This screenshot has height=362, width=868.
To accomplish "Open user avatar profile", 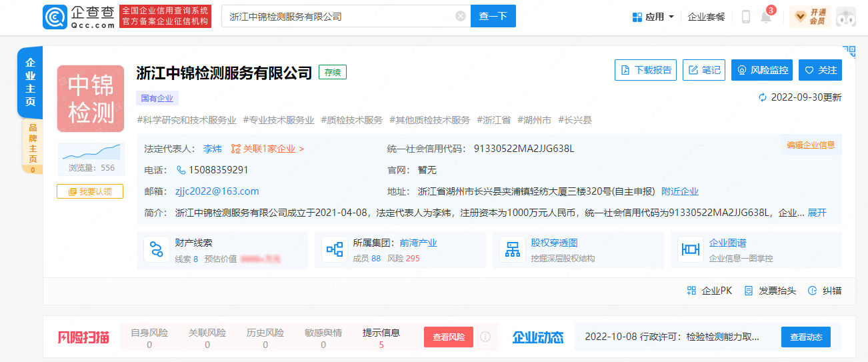I will tap(845, 17).
